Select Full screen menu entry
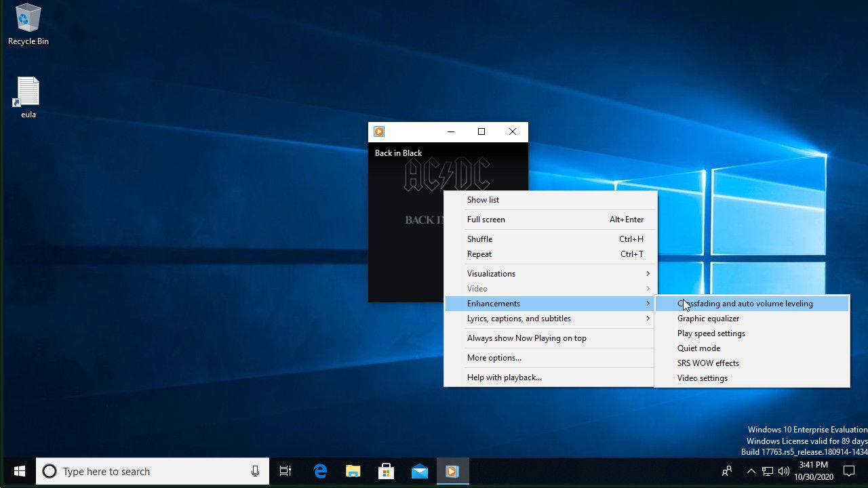The image size is (868, 488). pyautogui.click(x=551, y=220)
